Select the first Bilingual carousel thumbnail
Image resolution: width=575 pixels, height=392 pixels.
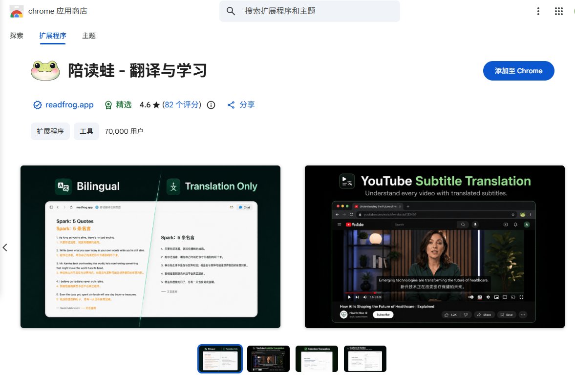point(220,359)
